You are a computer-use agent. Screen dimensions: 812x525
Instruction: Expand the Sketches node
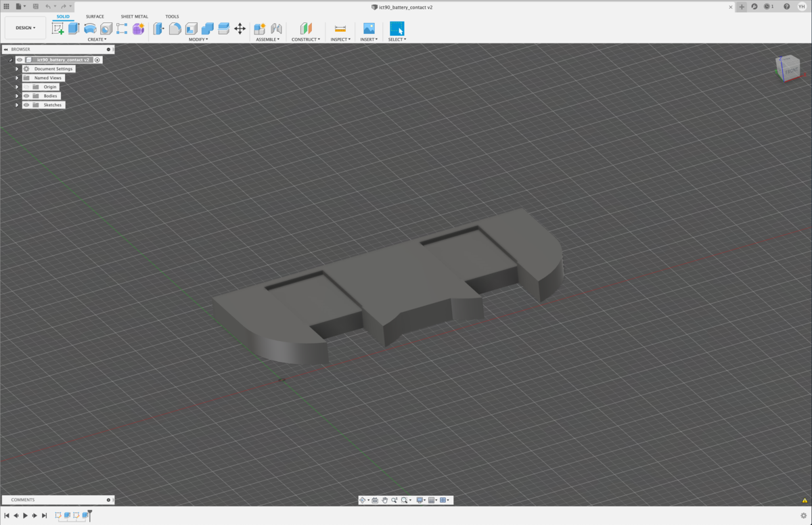click(x=17, y=105)
